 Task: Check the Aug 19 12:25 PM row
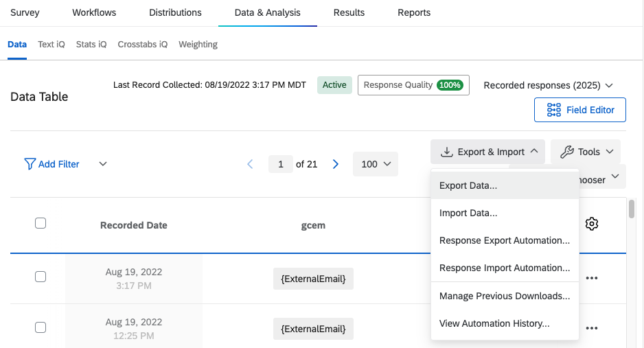[41, 327]
